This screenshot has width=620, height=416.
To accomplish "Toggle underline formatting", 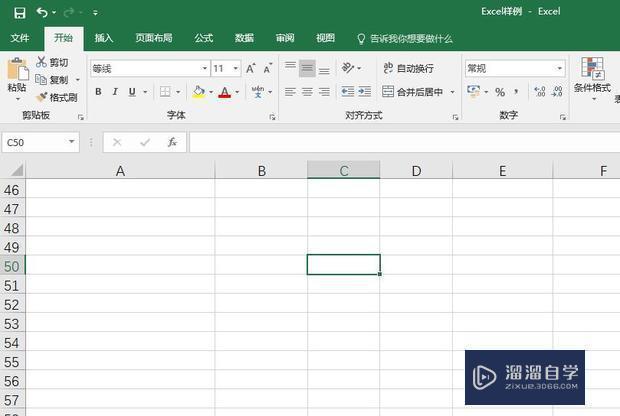I will [132, 92].
